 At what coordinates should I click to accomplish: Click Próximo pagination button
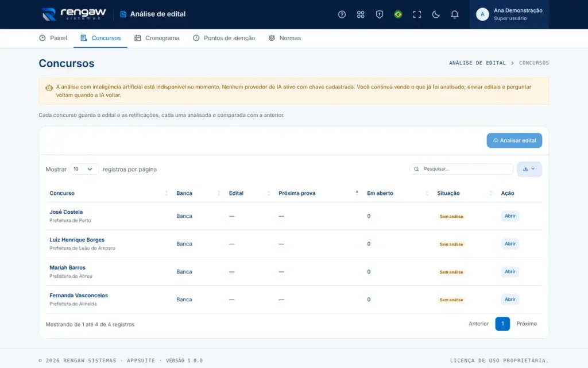pos(527,324)
